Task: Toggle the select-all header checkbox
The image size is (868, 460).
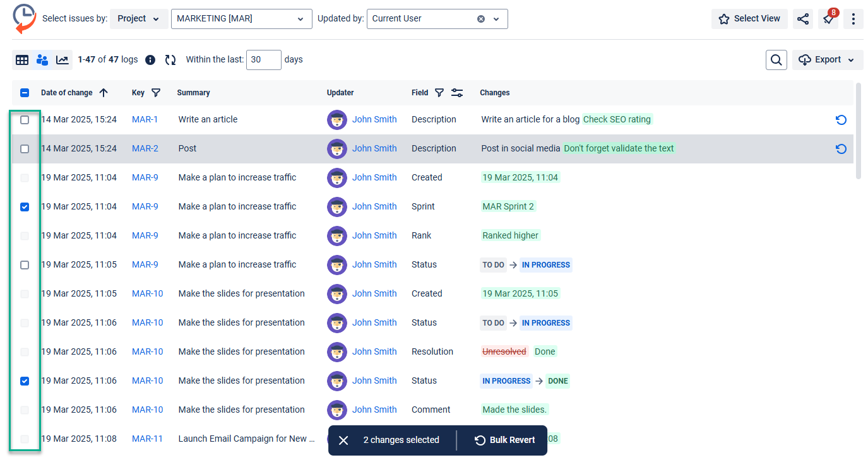Action: (25, 93)
